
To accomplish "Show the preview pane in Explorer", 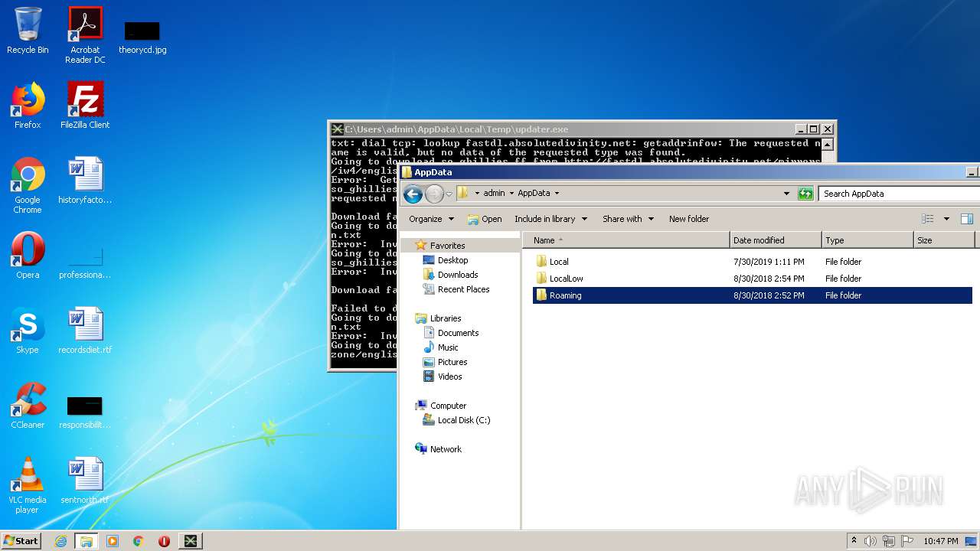I will (967, 219).
